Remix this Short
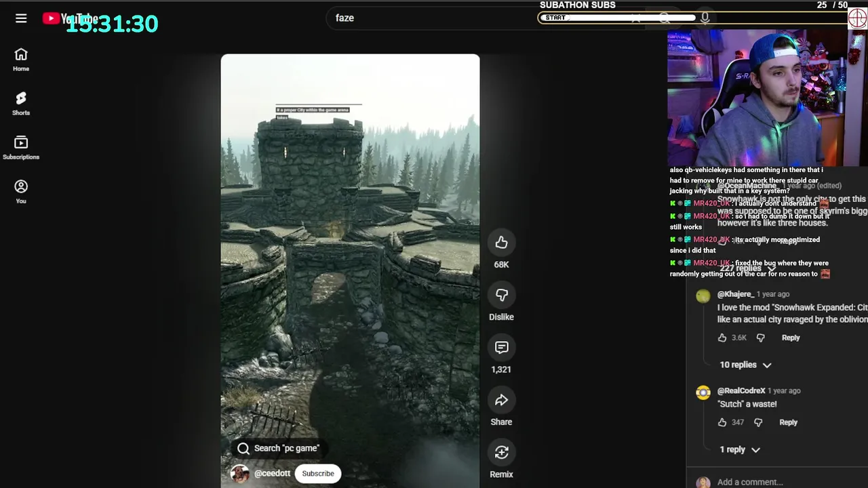The width and height of the screenshot is (868, 488). (x=501, y=452)
